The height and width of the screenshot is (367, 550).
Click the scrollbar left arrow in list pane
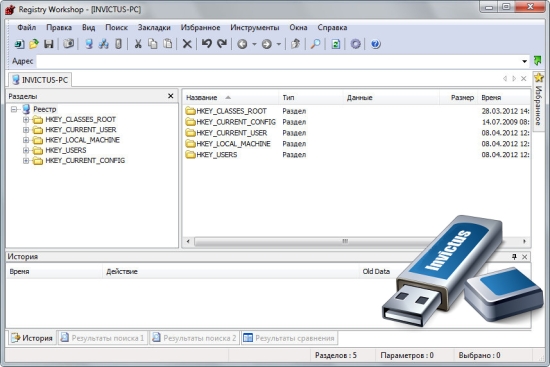(188, 241)
